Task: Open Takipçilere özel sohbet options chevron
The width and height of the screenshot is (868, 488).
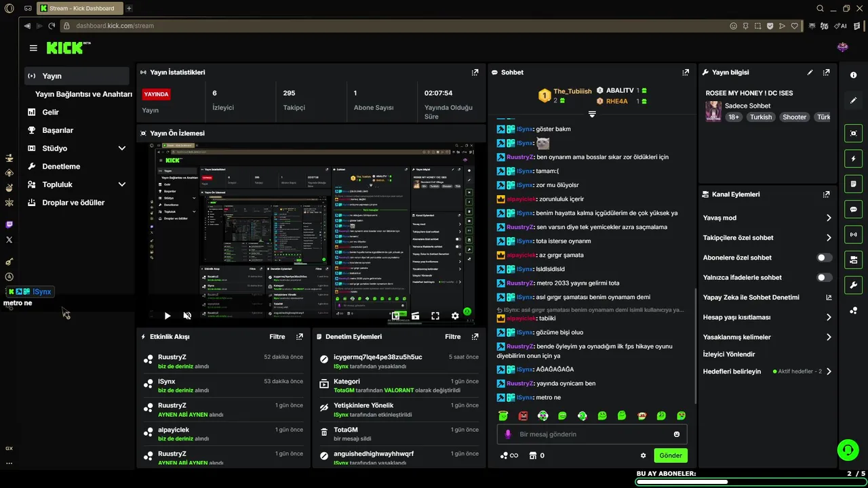Action: click(829, 238)
